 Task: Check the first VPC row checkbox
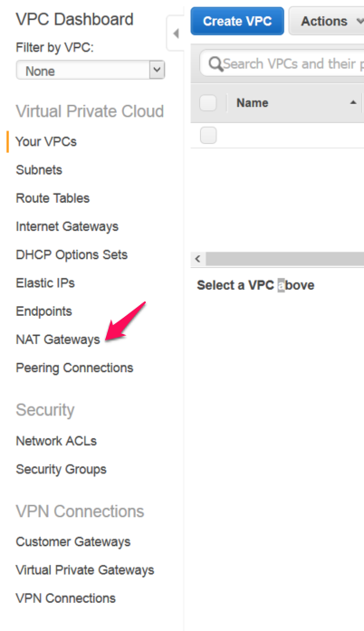pos(208,135)
